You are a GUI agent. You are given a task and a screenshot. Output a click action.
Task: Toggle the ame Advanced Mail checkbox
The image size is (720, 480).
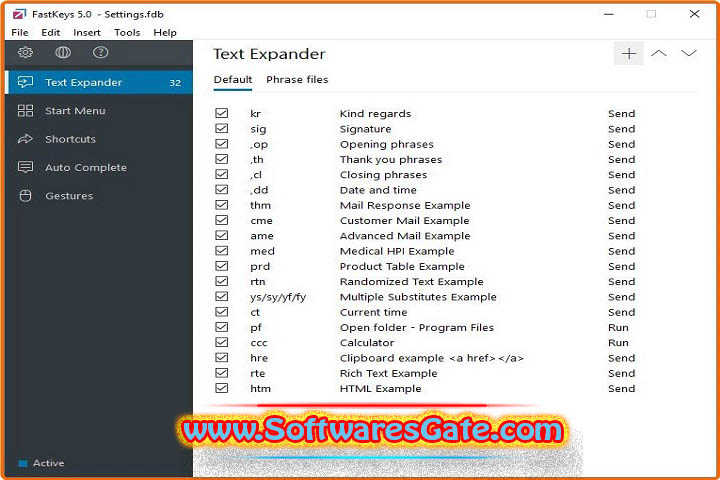point(222,235)
